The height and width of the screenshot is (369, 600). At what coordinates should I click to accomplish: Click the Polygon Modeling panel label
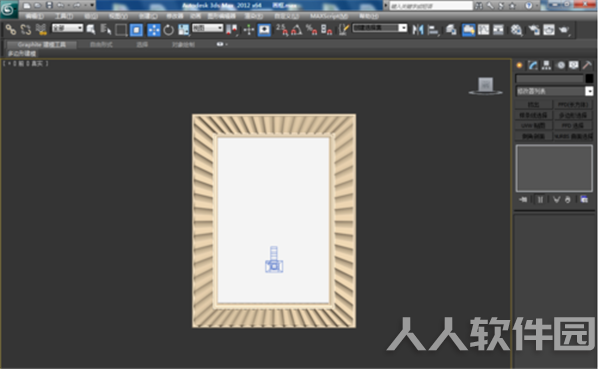coord(22,53)
